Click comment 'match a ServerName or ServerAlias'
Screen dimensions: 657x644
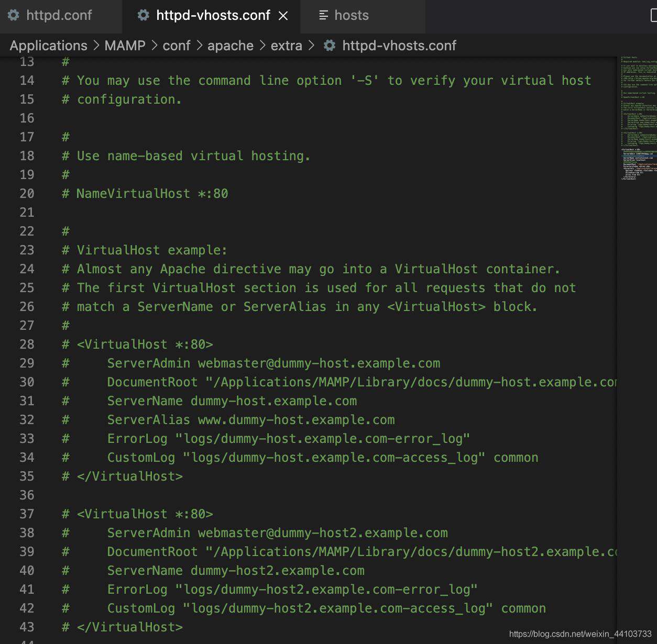click(300, 307)
